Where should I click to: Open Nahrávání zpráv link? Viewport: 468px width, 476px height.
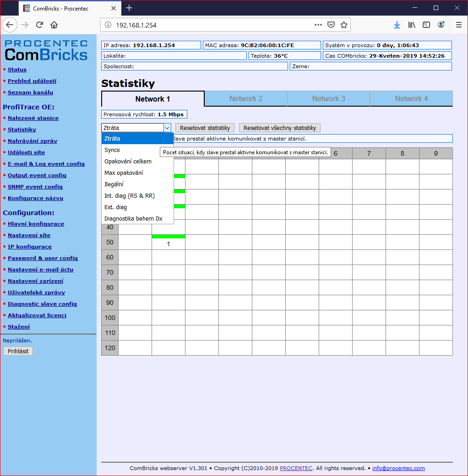(33, 141)
